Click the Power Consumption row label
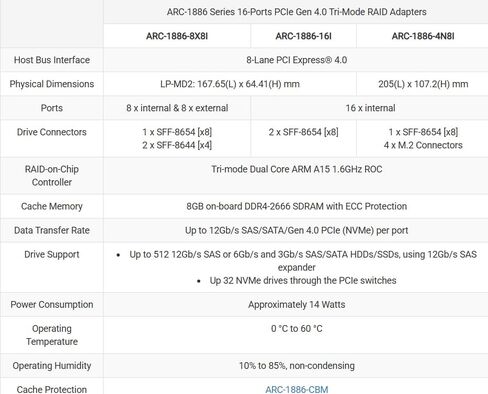This screenshot has width=488, height=394. click(x=52, y=304)
